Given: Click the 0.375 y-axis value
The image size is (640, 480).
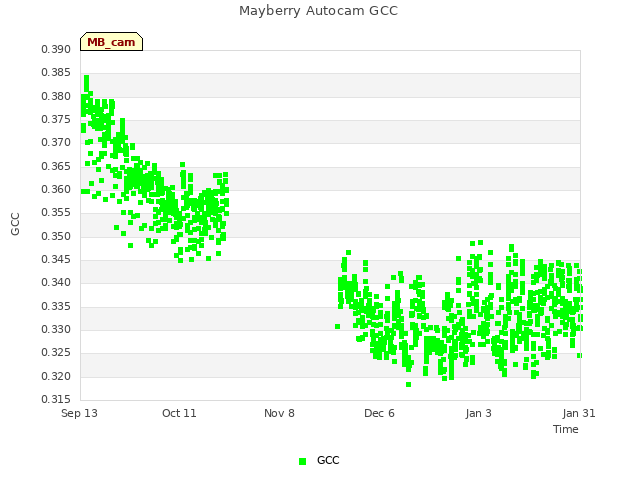Looking at the screenshot, I should click(56, 119).
